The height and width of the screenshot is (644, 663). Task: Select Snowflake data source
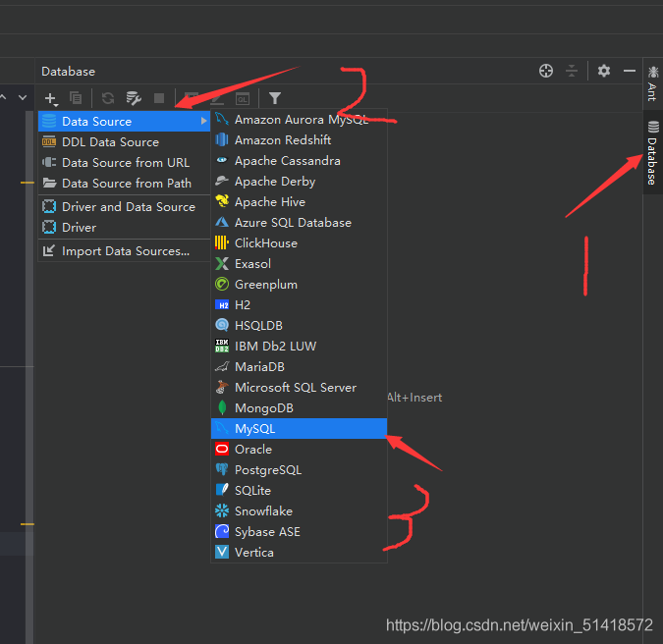tap(299, 510)
